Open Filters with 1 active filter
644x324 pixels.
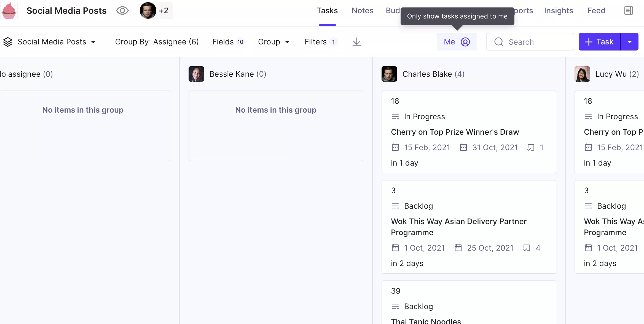click(321, 42)
